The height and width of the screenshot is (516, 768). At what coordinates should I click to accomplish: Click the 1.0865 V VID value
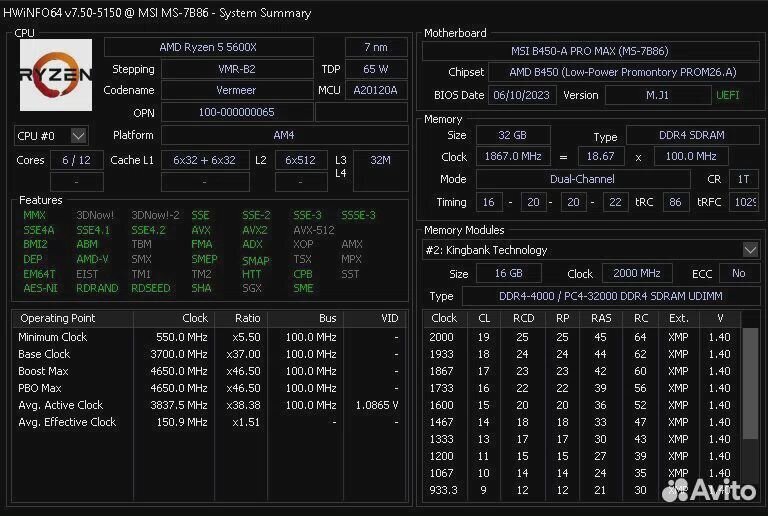377,405
